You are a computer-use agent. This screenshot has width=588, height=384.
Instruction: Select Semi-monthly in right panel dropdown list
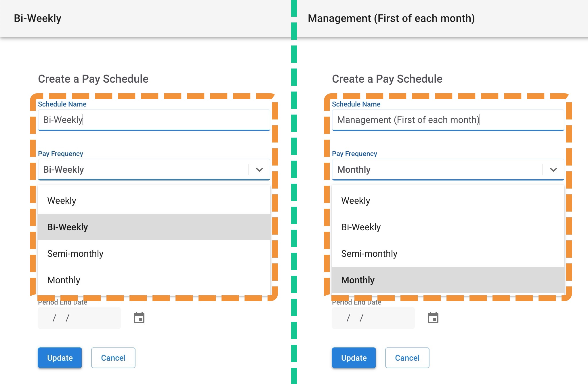click(448, 254)
